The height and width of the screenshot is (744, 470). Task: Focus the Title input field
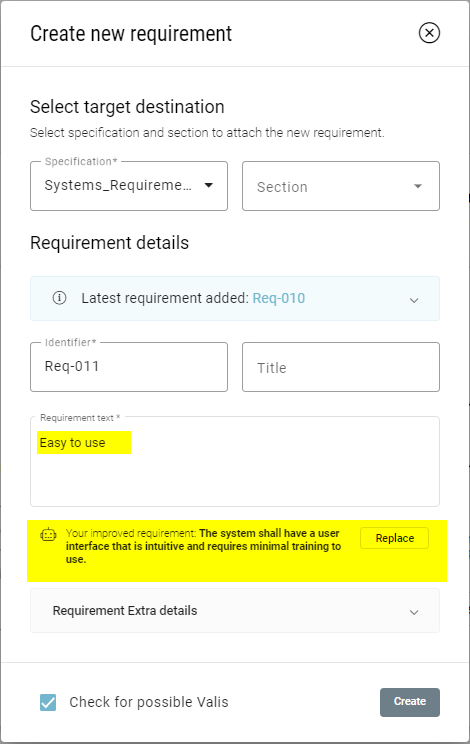(341, 367)
